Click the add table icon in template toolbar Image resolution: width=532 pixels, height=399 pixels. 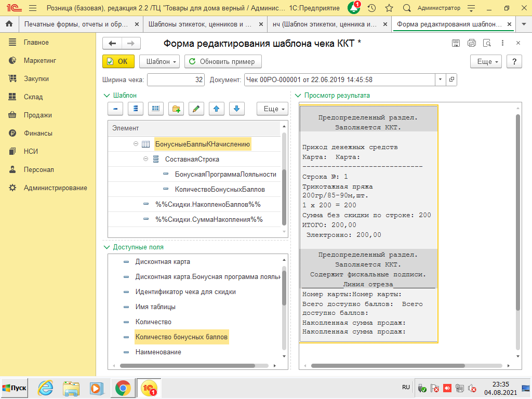tap(155, 109)
